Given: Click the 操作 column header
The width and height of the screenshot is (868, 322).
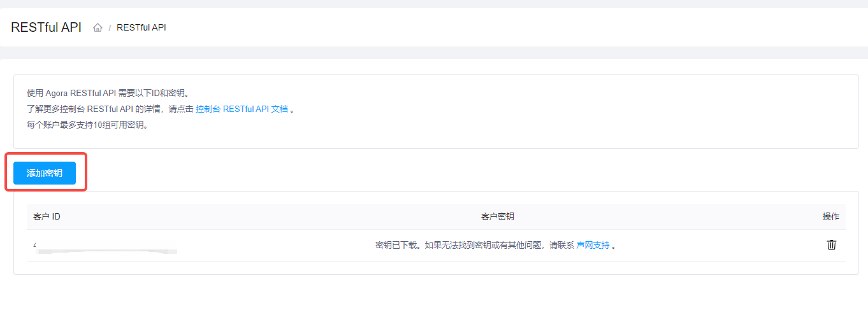Looking at the screenshot, I should coord(831,216).
